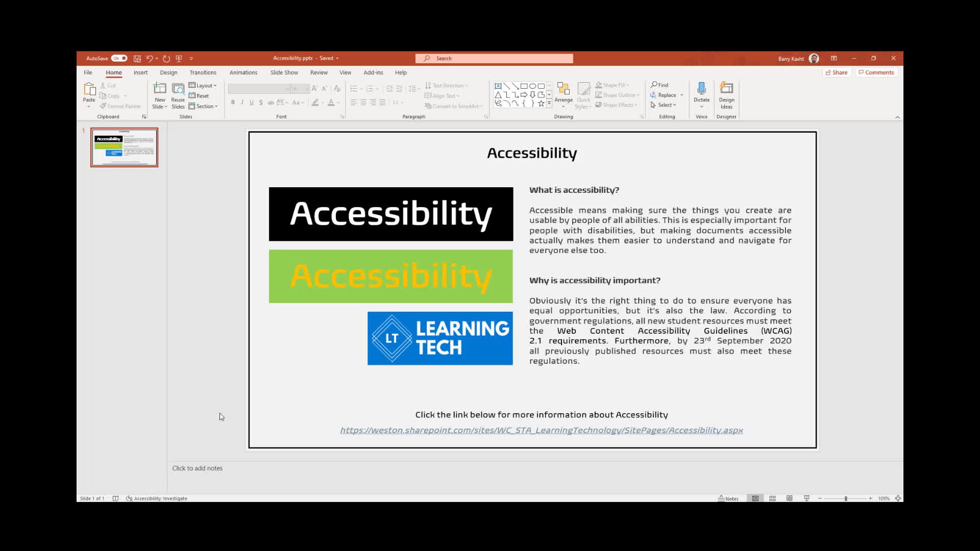The width and height of the screenshot is (980, 551).
Task: Click the Share button
Action: click(x=837, y=72)
